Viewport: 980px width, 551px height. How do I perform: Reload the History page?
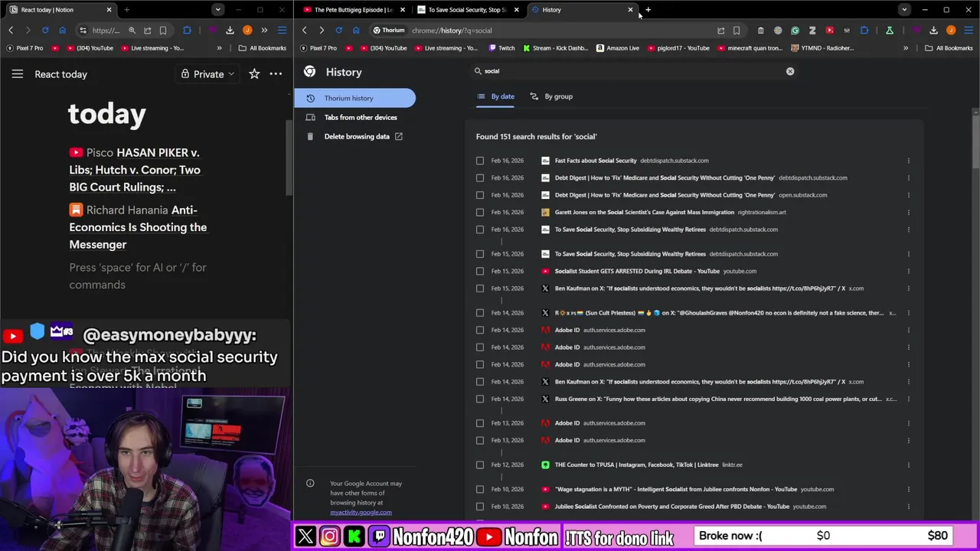338,30
